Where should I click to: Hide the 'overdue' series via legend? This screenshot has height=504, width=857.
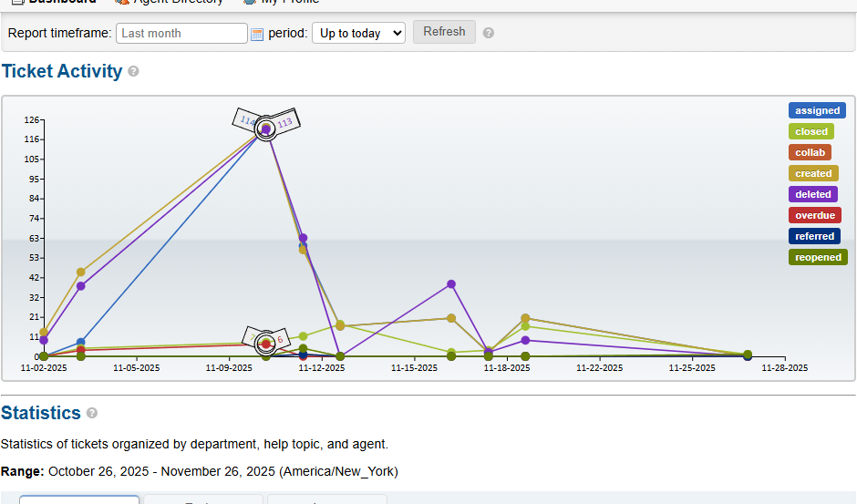tap(814, 215)
